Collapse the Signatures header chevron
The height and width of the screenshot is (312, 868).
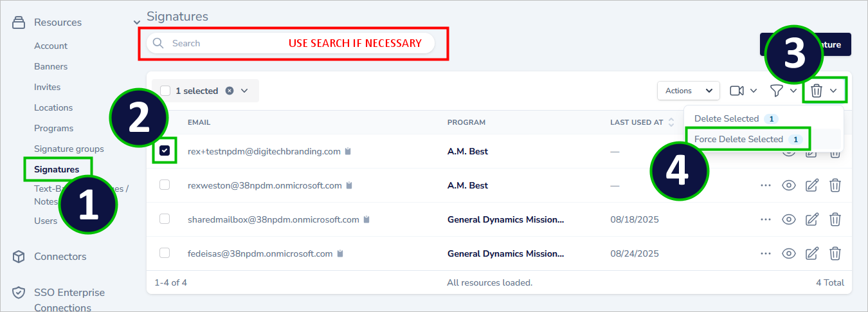(x=136, y=23)
